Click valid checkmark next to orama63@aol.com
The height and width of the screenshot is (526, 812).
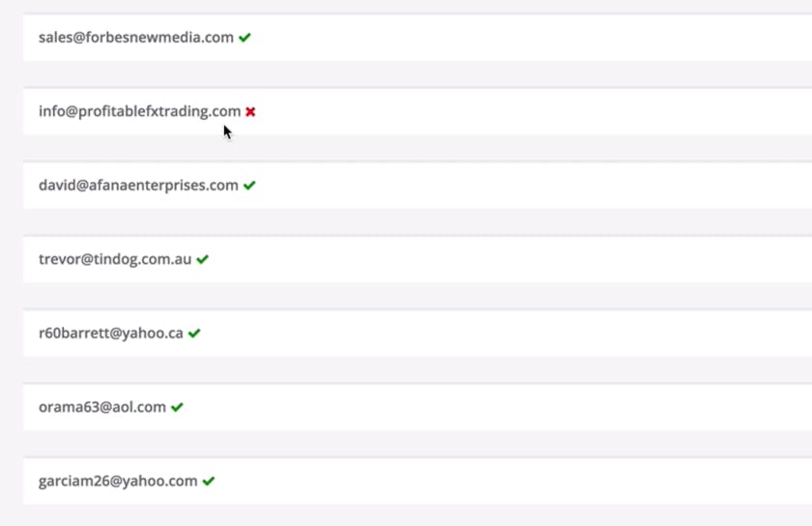[x=177, y=407]
